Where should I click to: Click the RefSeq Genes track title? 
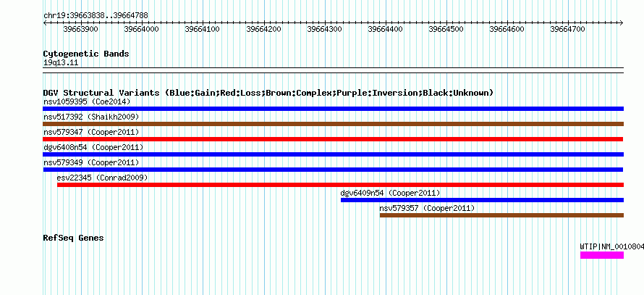pos(74,238)
